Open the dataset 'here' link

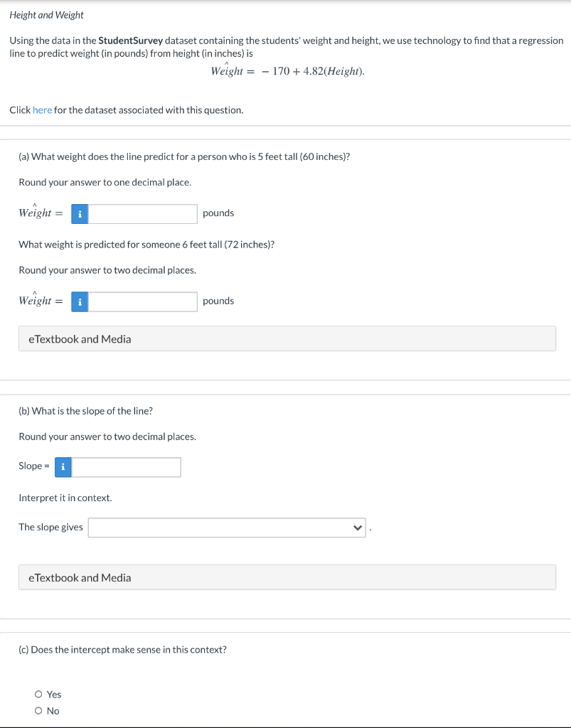pyautogui.click(x=42, y=110)
